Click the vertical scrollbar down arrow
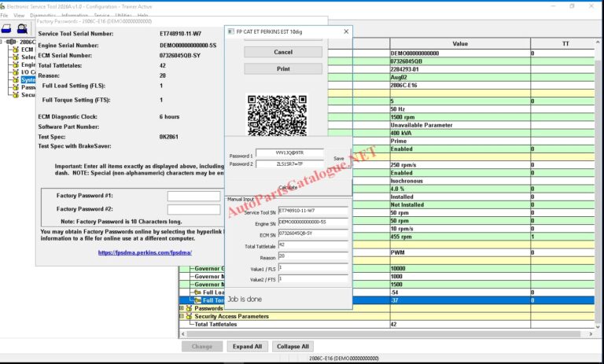Viewport: 604px width, 364px height. [x=598, y=326]
